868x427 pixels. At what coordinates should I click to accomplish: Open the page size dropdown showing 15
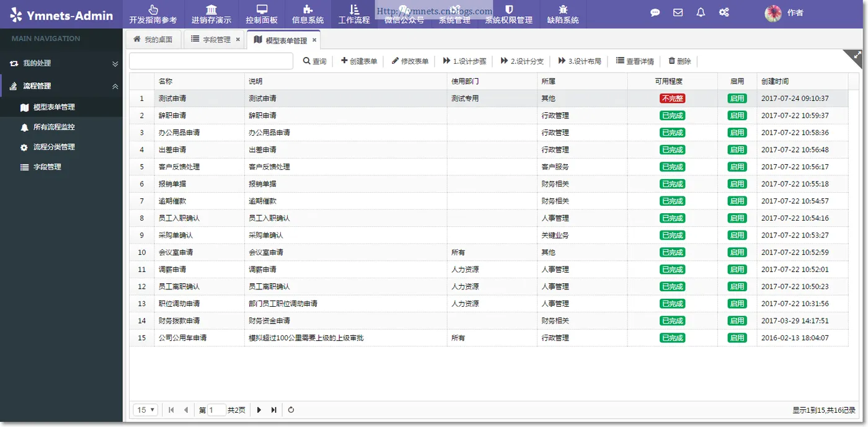pos(146,410)
